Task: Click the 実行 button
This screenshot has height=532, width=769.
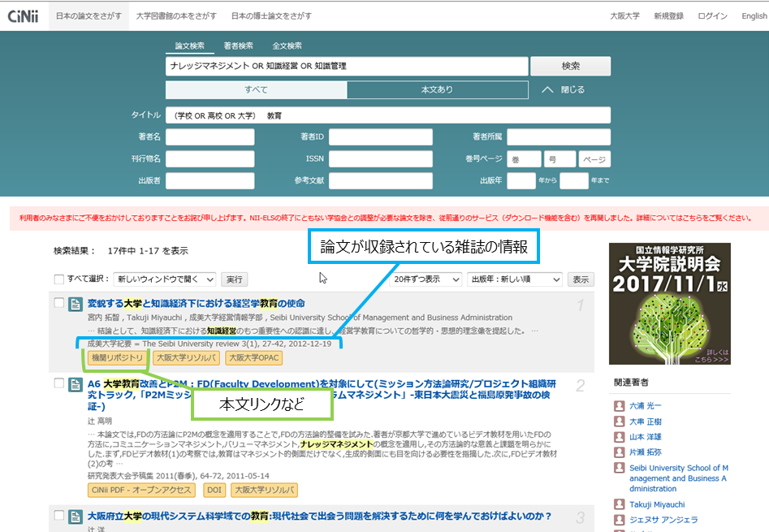Action: click(x=235, y=279)
